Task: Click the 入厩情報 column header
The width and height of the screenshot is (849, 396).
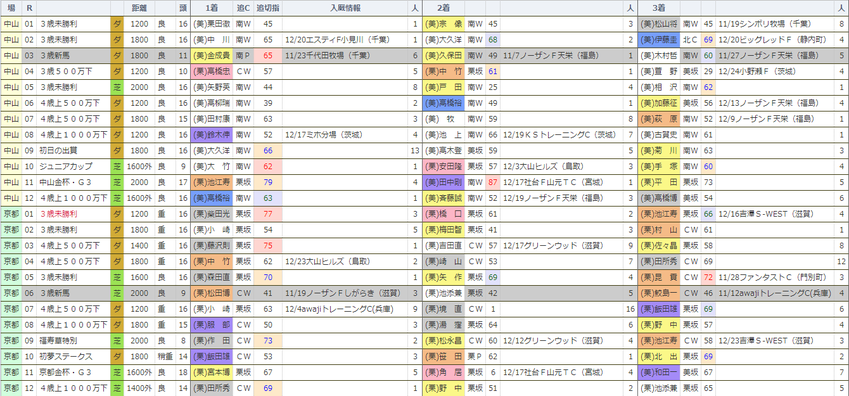Action: click(x=345, y=8)
